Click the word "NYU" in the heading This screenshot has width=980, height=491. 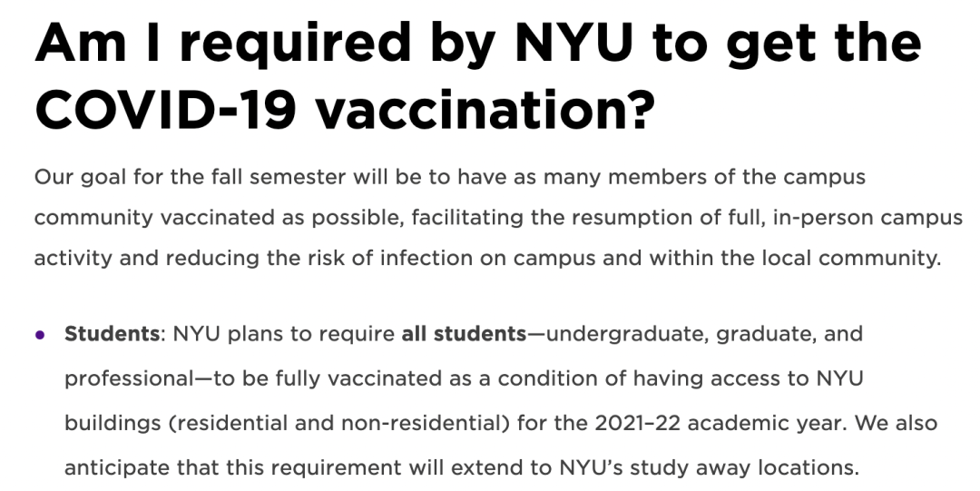pyautogui.click(x=570, y=41)
